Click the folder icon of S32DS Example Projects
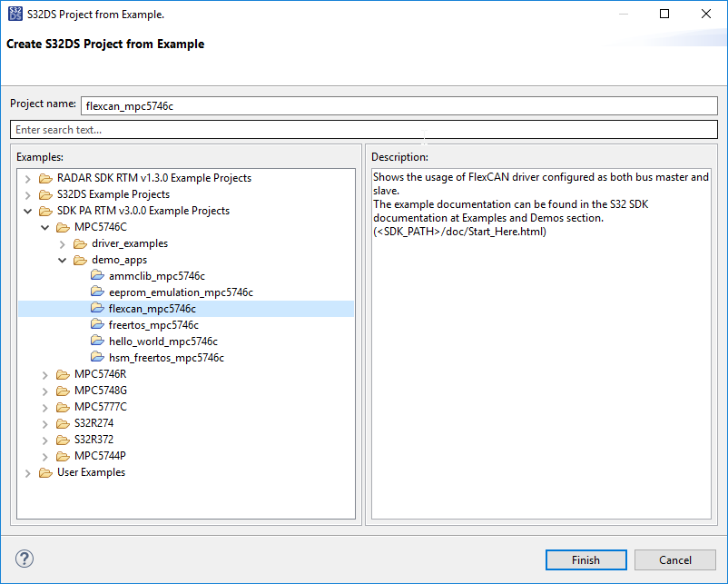 45,194
